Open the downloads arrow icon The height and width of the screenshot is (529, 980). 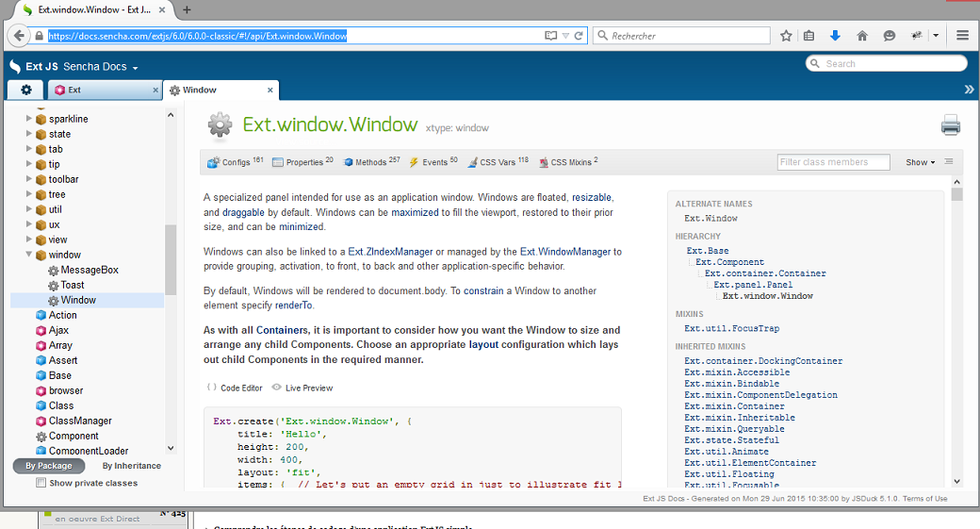(x=835, y=36)
